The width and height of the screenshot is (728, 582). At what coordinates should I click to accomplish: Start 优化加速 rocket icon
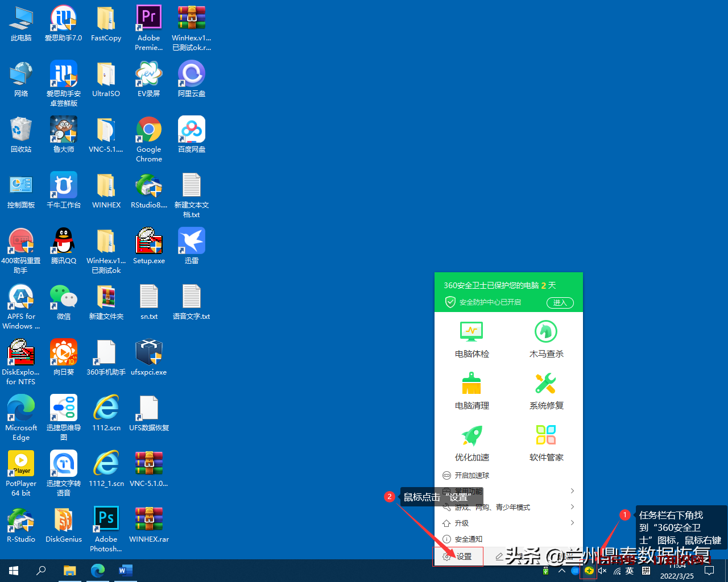point(471,443)
